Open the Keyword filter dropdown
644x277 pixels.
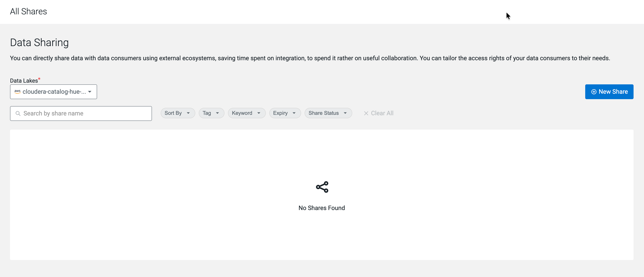242,113
